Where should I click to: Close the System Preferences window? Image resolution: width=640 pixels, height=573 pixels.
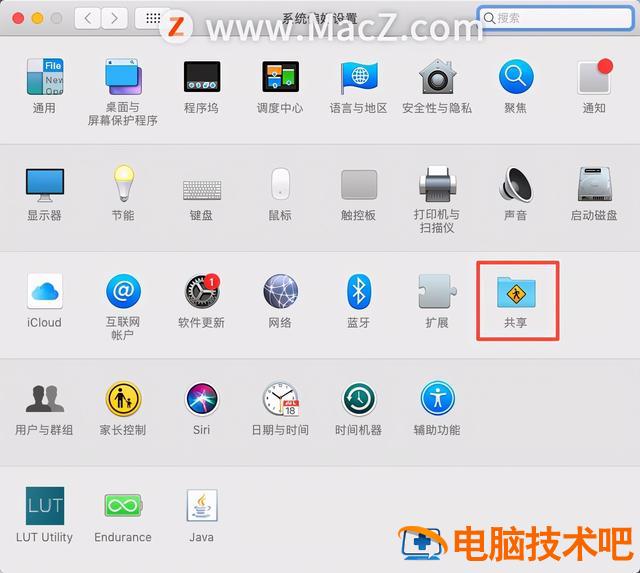tap(18, 18)
